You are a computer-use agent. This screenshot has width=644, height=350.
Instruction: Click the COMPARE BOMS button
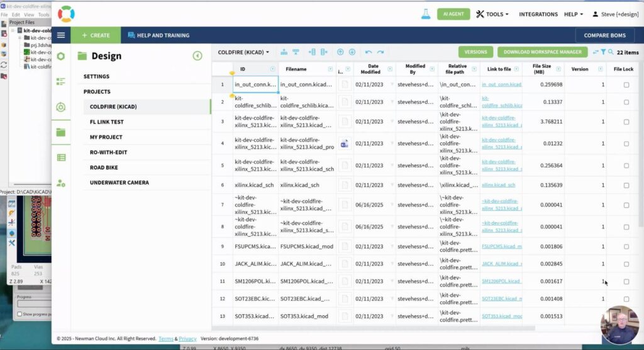[604, 35]
